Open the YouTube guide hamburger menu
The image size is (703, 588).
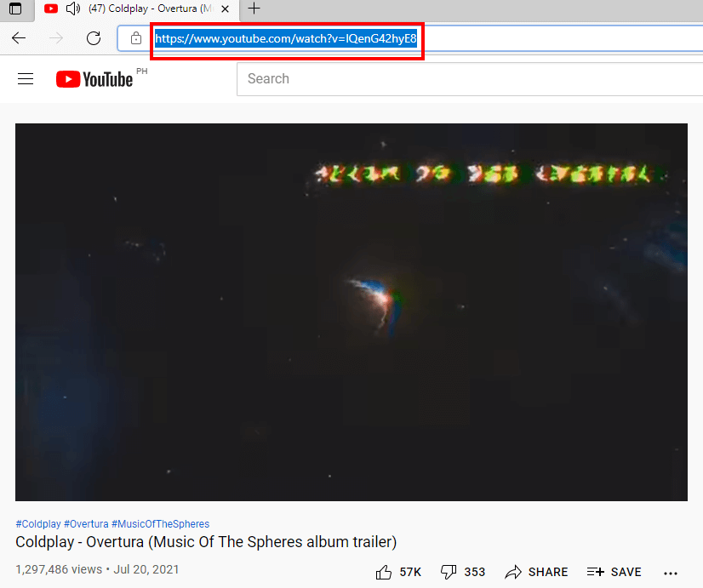(x=26, y=79)
